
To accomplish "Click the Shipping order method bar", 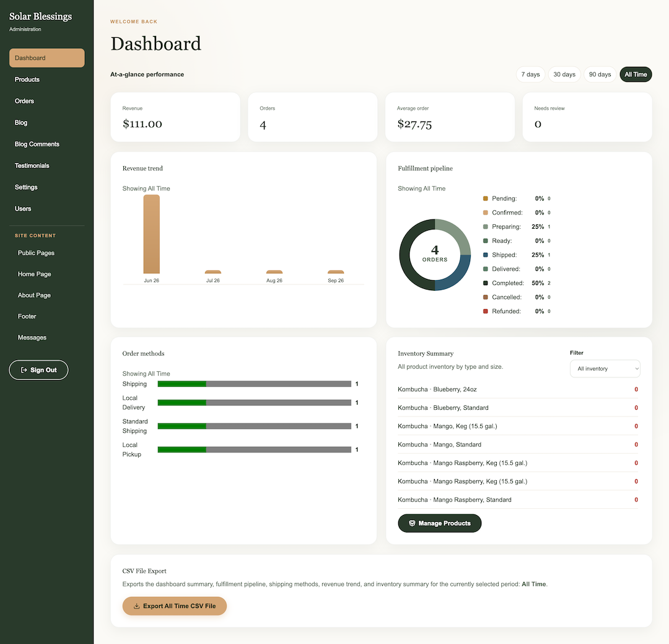I will (x=255, y=384).
